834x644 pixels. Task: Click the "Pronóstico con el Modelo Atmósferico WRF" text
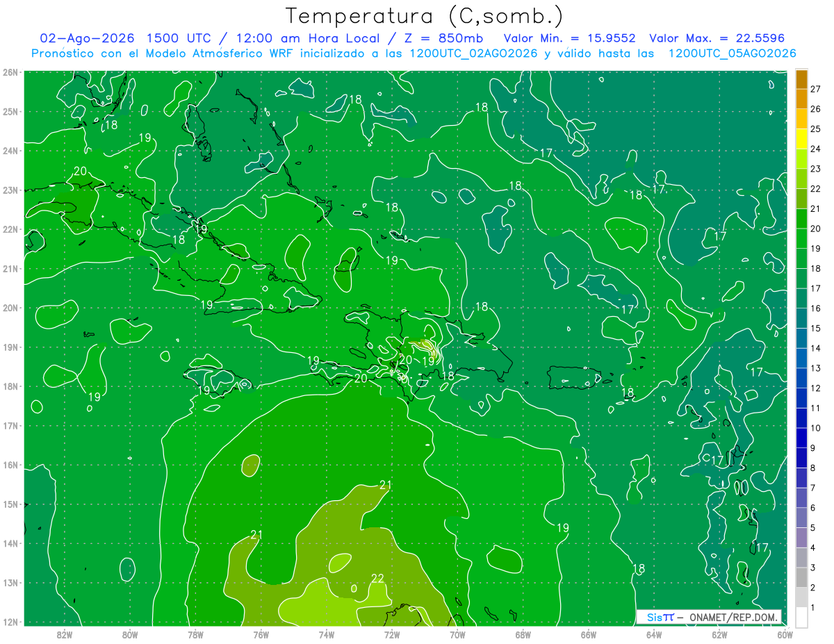(x=163, y=53)
